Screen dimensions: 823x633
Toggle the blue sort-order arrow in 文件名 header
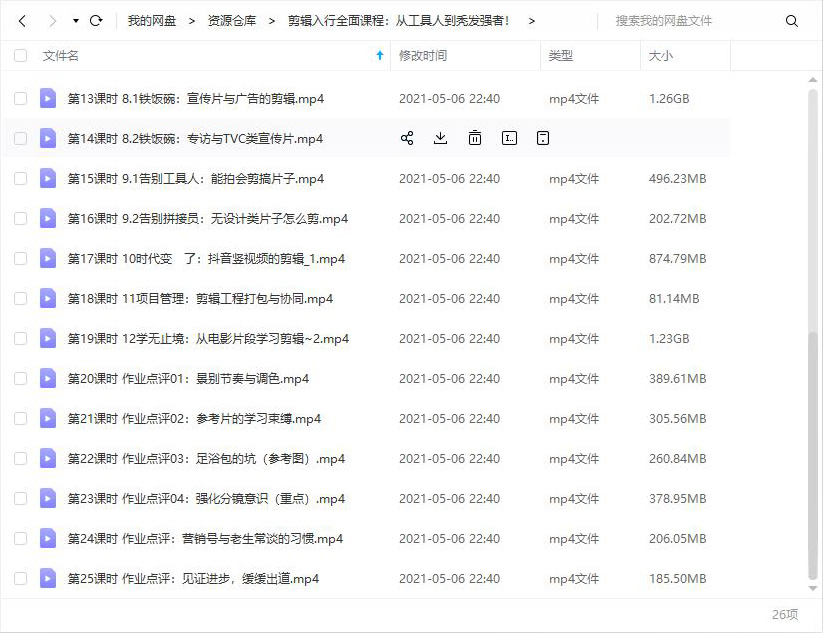click(x=380, y=55)
